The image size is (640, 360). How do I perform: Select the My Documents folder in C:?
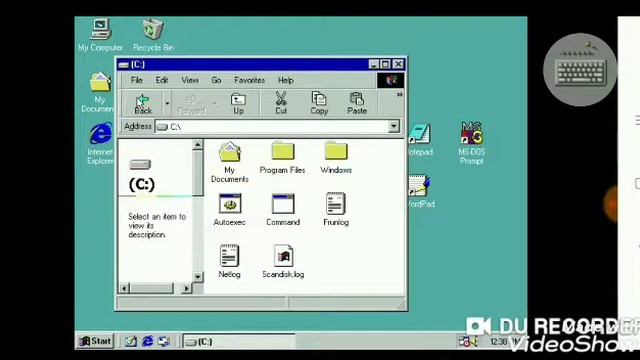pos(229,162)
